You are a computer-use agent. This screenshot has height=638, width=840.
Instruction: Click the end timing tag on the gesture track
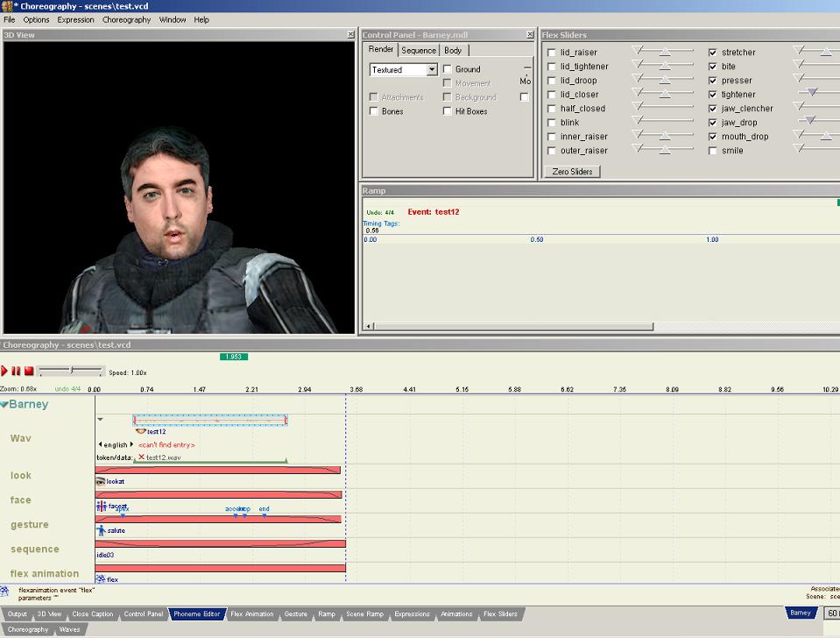click(x=265, y=512)
